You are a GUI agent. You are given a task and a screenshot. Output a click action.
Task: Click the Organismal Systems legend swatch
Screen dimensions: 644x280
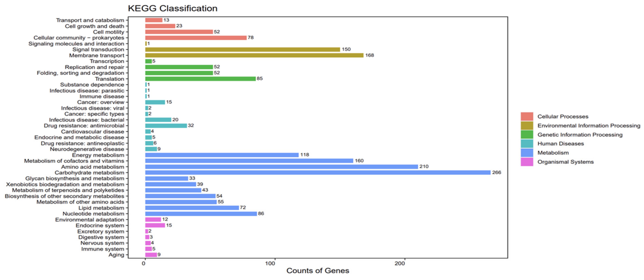527,162
